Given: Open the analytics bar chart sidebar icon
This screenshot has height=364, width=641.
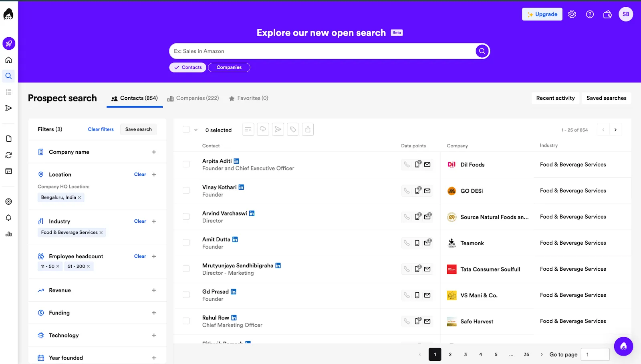Looking at the screenshot, I should tap(8, 234).
